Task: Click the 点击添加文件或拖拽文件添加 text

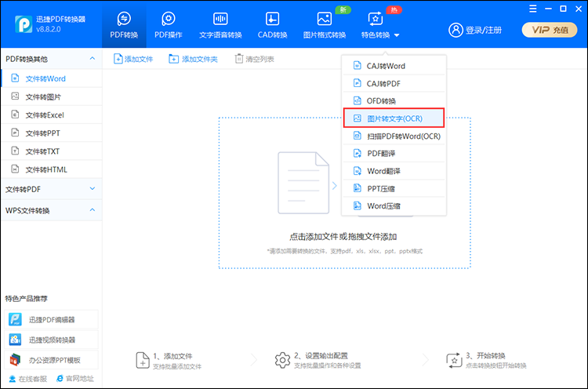Action: coord(343,237)
